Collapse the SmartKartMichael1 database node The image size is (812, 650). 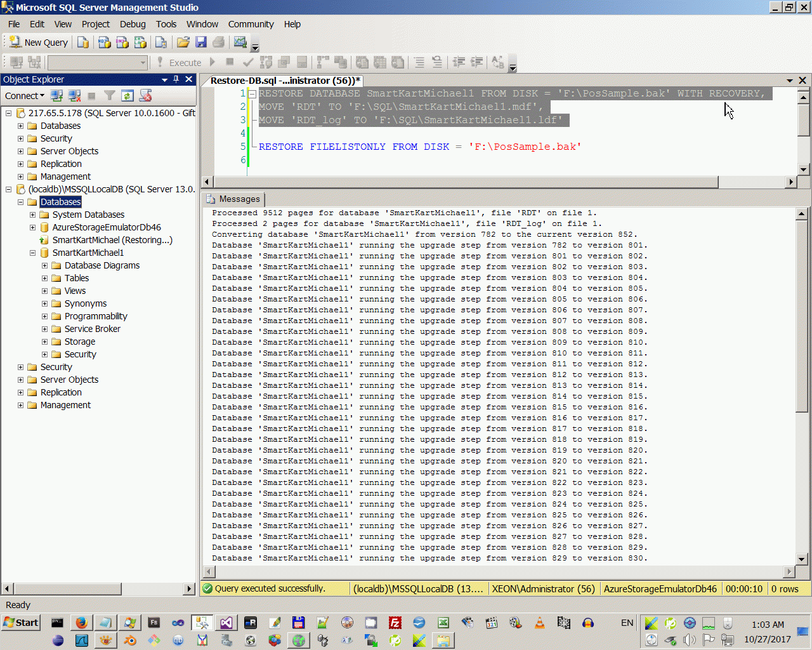click(x=32, y=253)
